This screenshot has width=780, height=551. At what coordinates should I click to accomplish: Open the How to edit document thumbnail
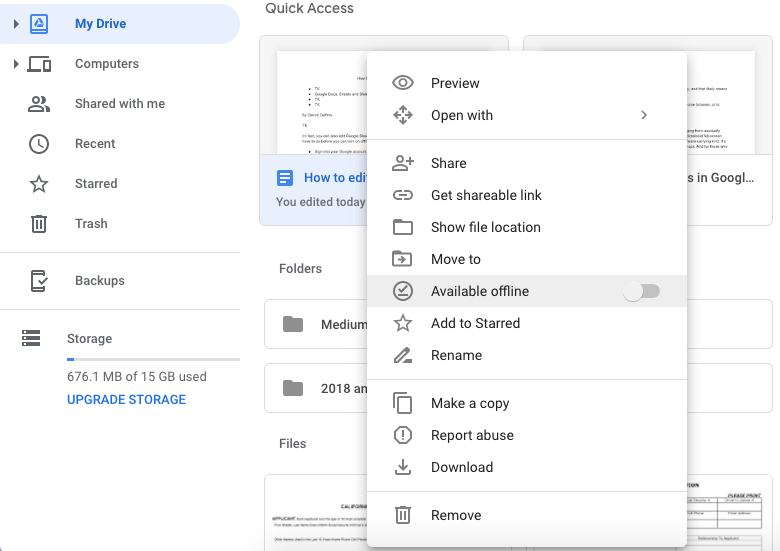point(322,102)
